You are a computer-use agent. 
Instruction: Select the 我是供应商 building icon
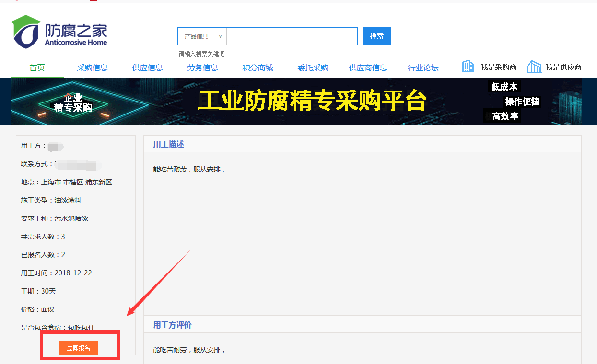[x=534, y=66]
